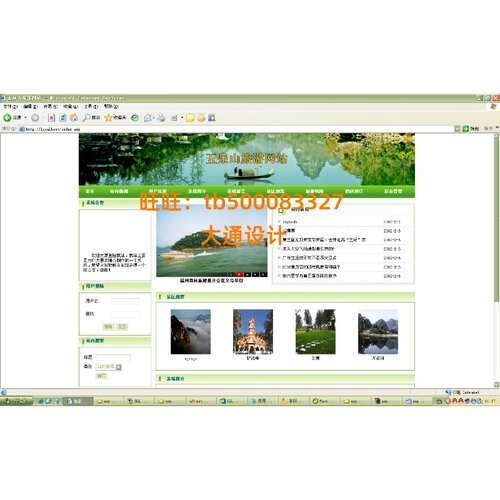Click the Mail envelope icon

click(148, 118)
